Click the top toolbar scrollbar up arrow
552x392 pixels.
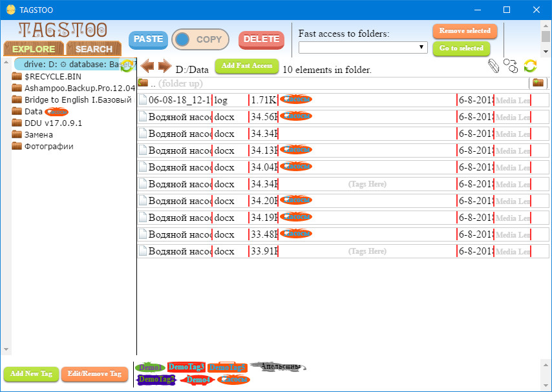click(546, 26)
